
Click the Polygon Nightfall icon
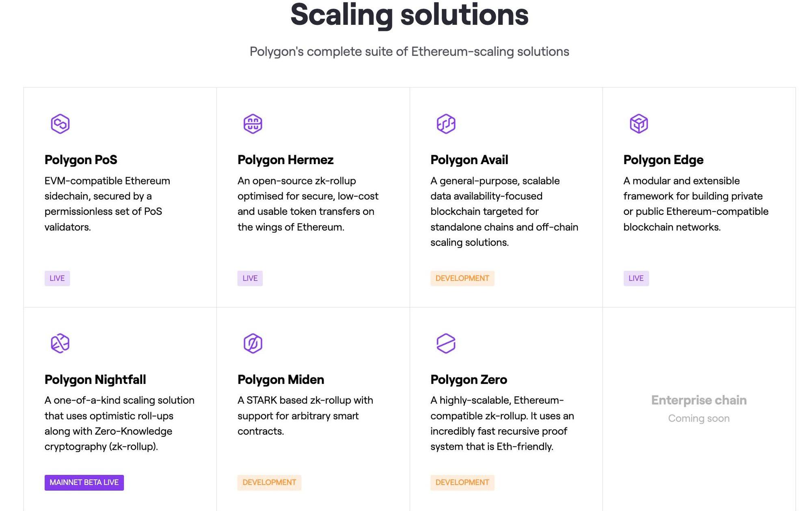tap(60, 343)
